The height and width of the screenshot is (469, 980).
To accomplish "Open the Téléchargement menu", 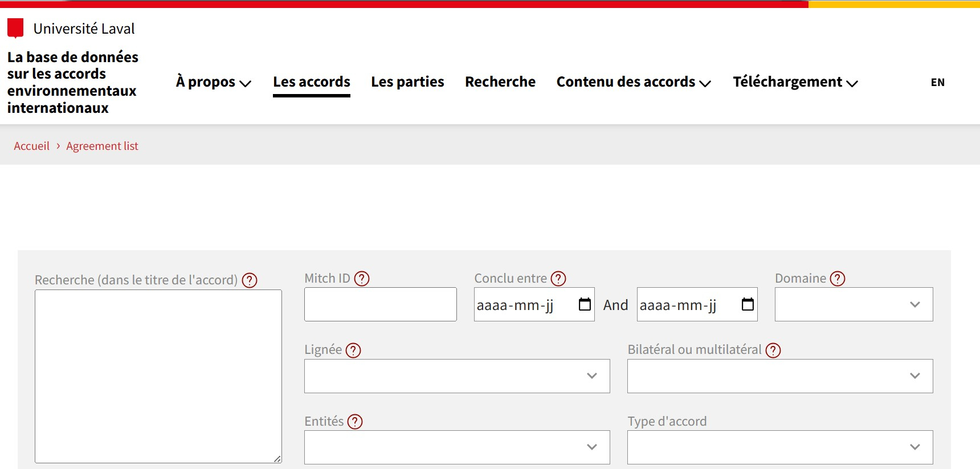I will [x=795, y=82].
